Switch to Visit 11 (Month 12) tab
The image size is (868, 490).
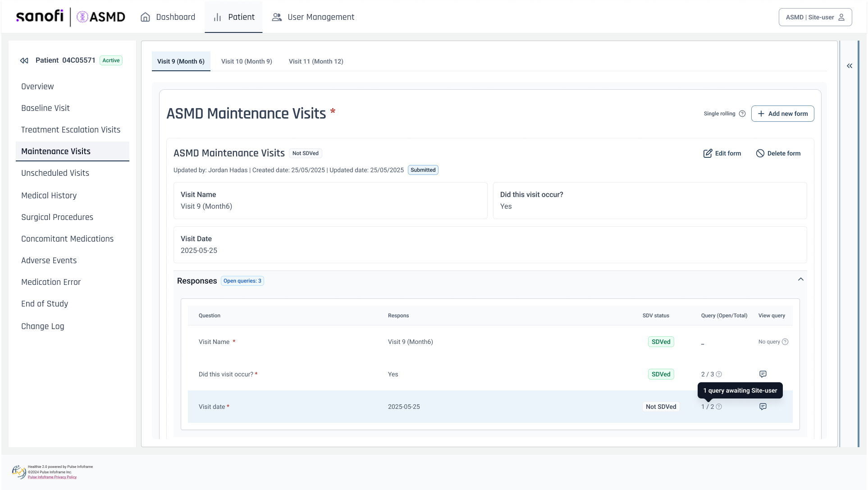click(316, 61)
